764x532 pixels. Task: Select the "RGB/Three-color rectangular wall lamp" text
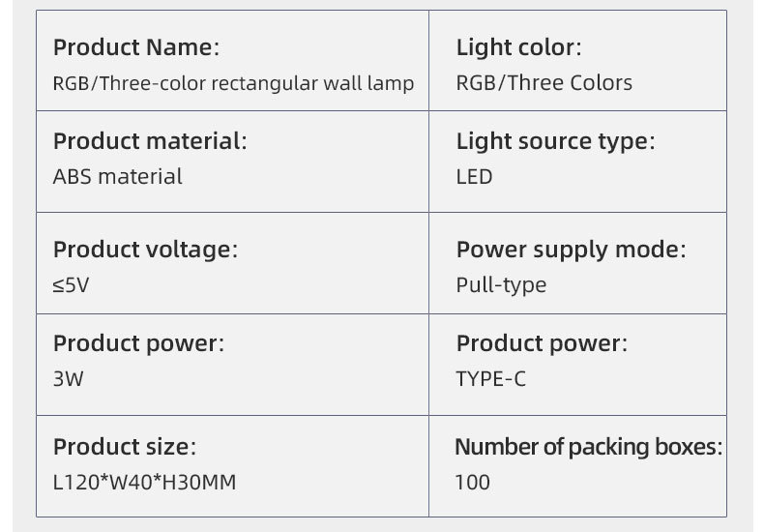[233, 83]
